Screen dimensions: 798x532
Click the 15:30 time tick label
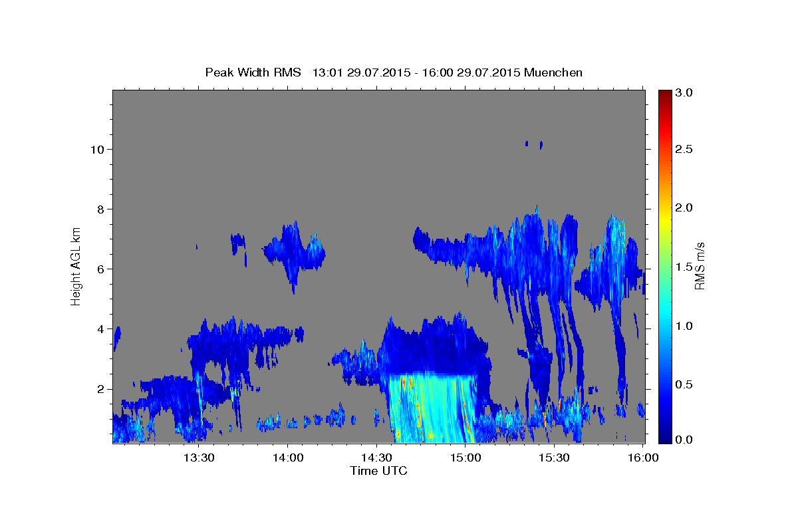pos(553,458)
